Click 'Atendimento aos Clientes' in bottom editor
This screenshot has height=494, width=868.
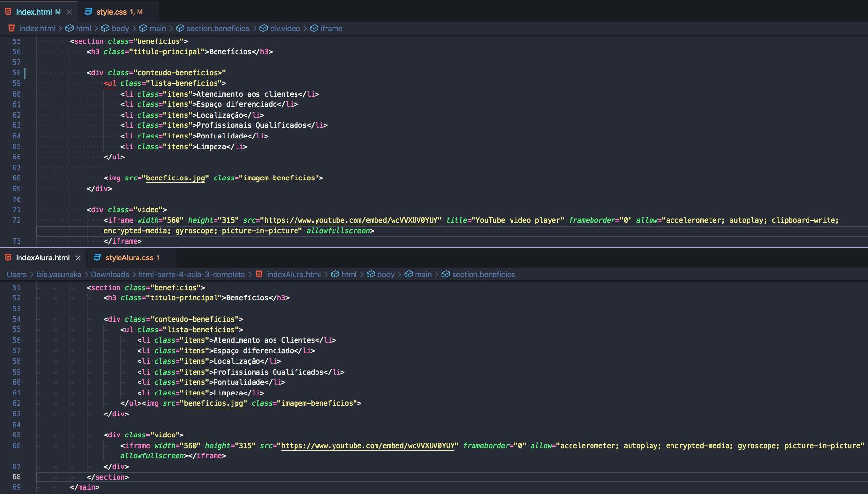click(x=264, y=340)
